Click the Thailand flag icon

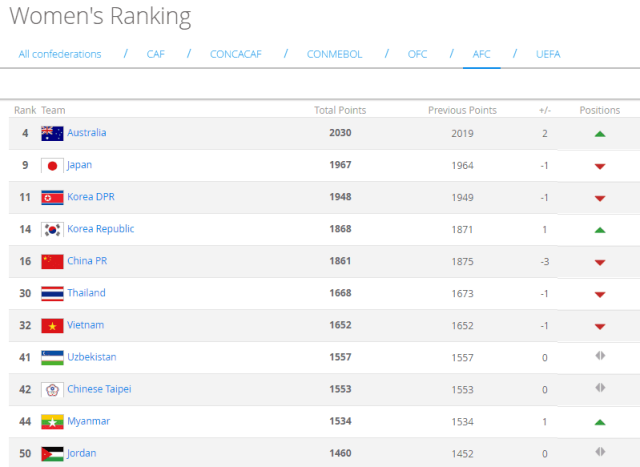pyautogui.click(x=52, y=294)
